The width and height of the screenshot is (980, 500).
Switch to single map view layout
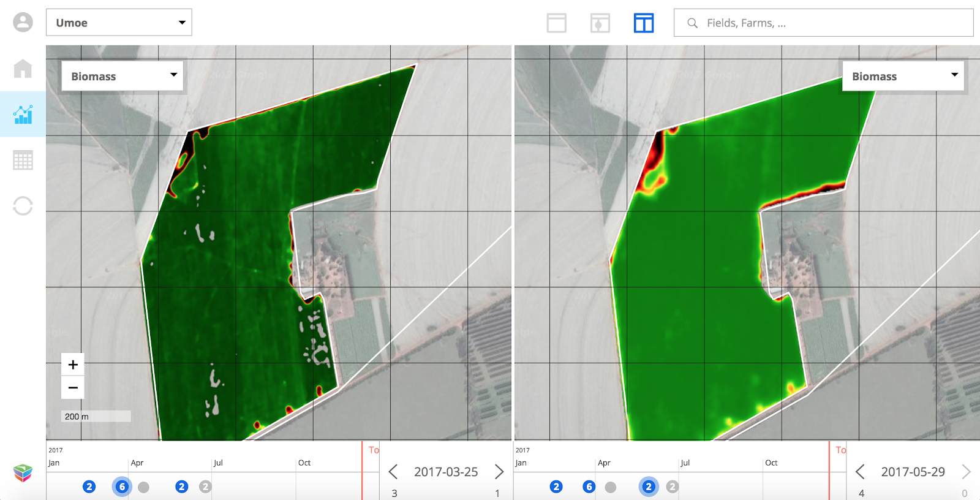click(556, 23)
